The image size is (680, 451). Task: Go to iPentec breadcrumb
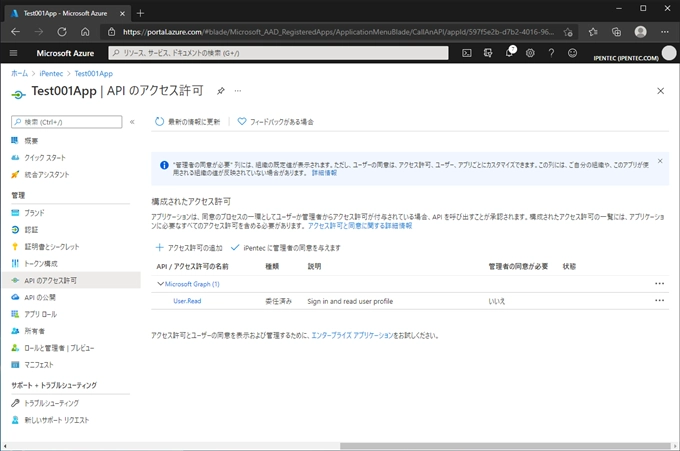[51, 73]
